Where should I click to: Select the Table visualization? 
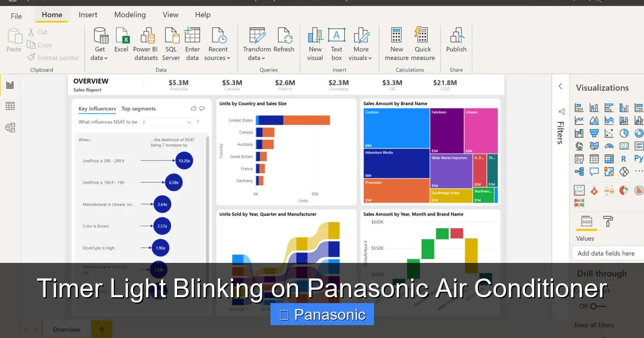click(x=594, y=159)
